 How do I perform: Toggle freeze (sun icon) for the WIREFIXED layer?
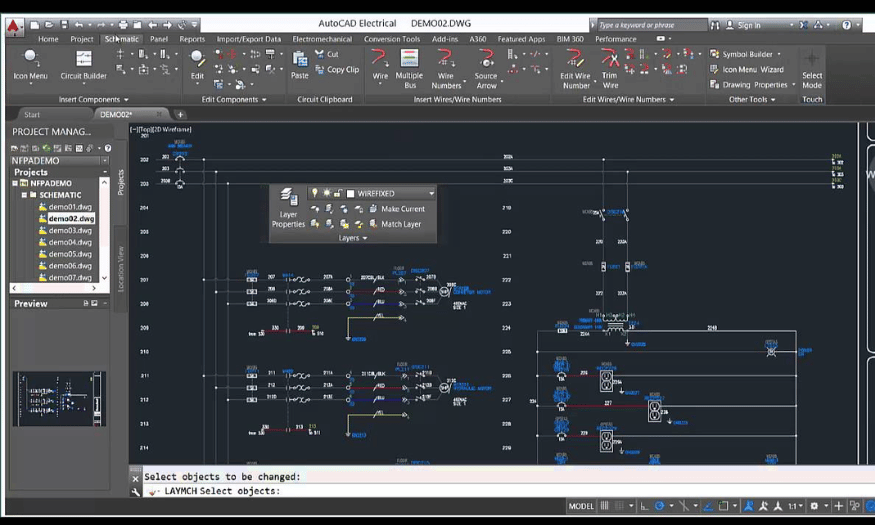pos(326,193)
